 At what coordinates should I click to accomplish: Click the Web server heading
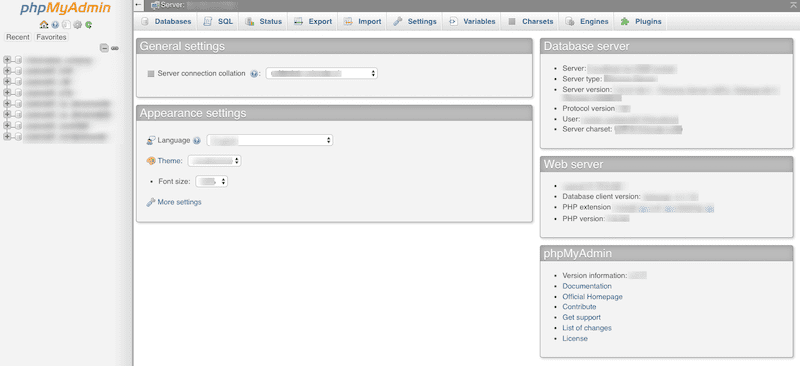click(573, 164)
